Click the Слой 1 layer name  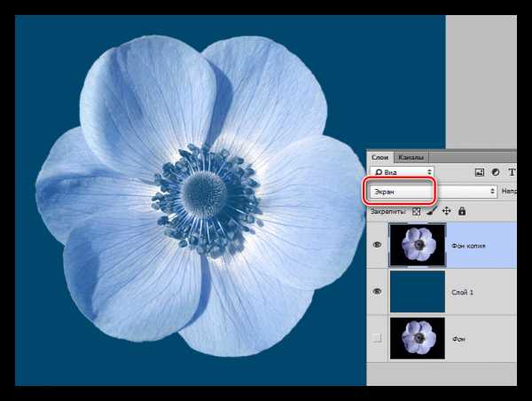[462, 293]
